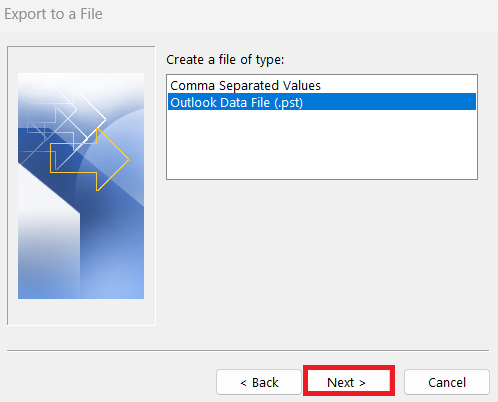Screen dimensions: 498x402
Task: Click blank frame area below wizard image
Action: (81, 312)
